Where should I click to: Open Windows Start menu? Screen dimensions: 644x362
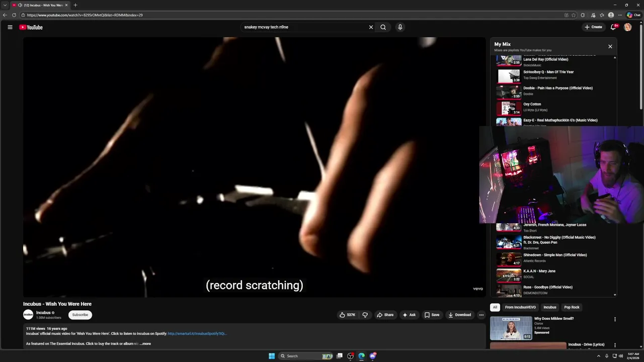pos(272,356)
